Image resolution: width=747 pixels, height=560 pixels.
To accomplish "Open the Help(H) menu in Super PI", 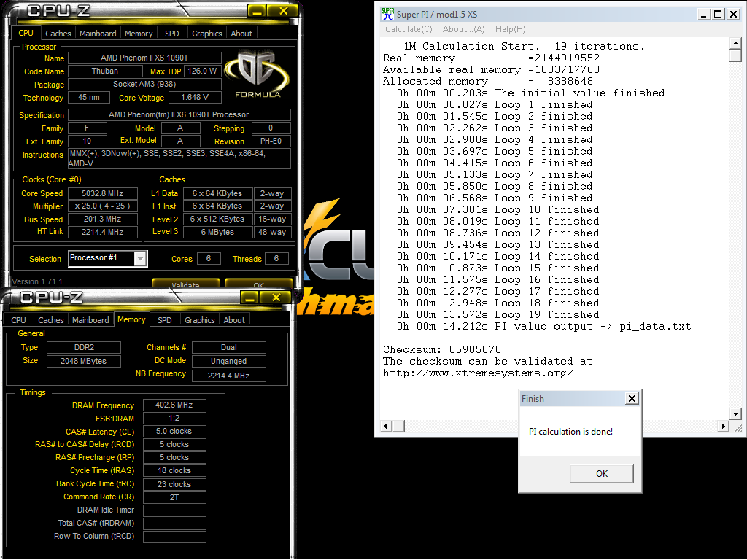I will tap(510, 29).
